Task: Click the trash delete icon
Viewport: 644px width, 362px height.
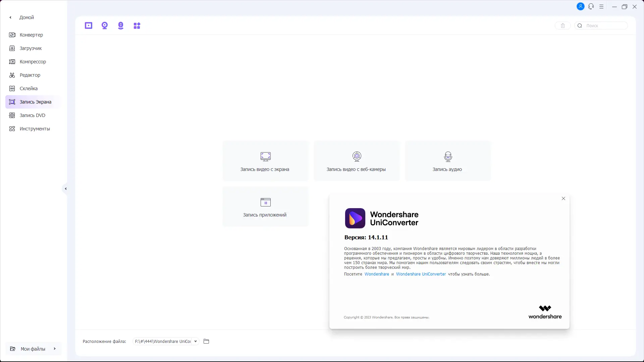Action: click(x=563, y=25)
